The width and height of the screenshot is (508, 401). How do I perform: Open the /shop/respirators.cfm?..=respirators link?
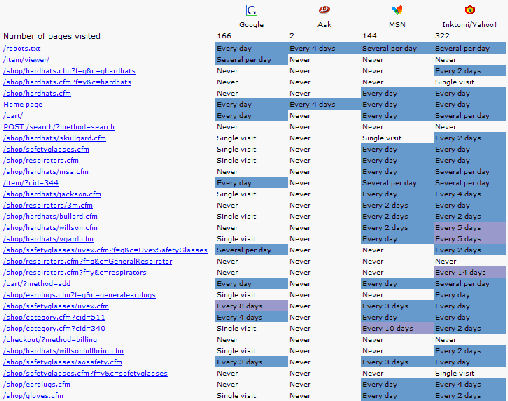click(x=75, y=272)
